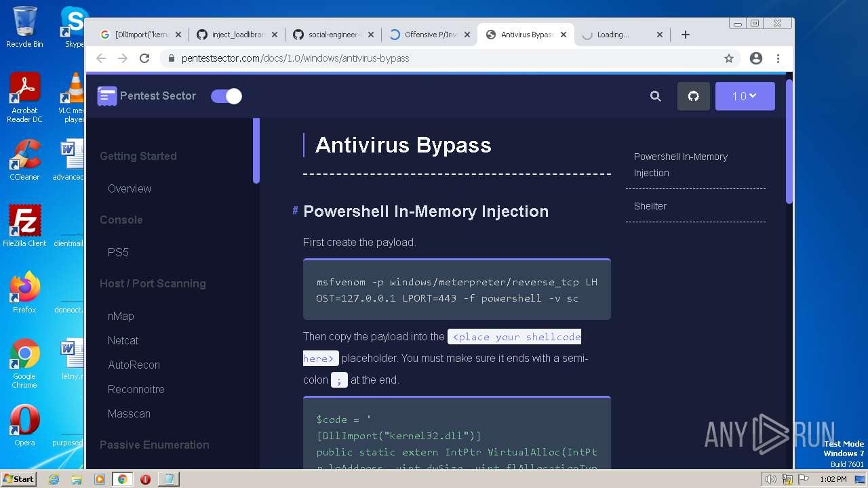Toggle the dark mode switch
This screenshot has height=488, width=868.
226,96
